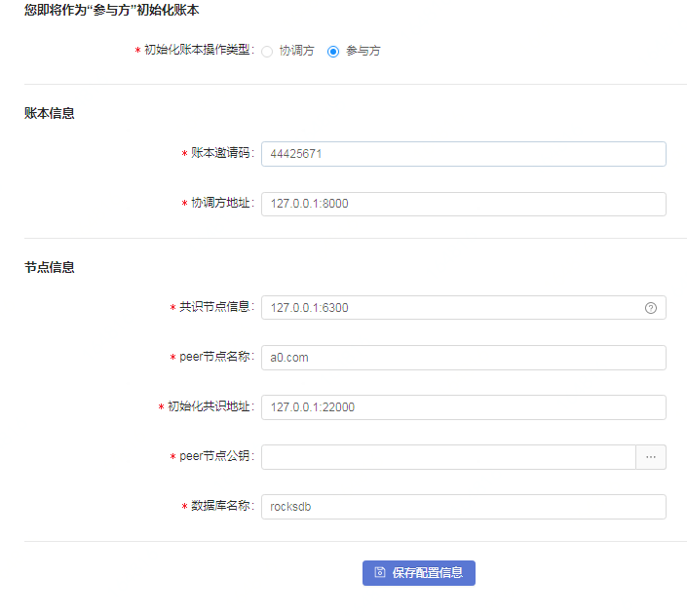Viewport: 687px width, 616px height.
Task: Click the 您即将作为"参与方"初始化账本 title
Action: [112, 10]
